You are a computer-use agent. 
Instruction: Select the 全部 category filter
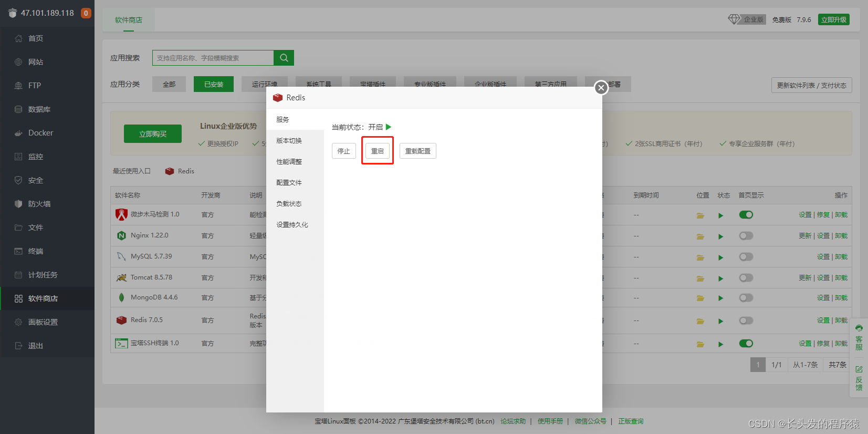(169, 84)
